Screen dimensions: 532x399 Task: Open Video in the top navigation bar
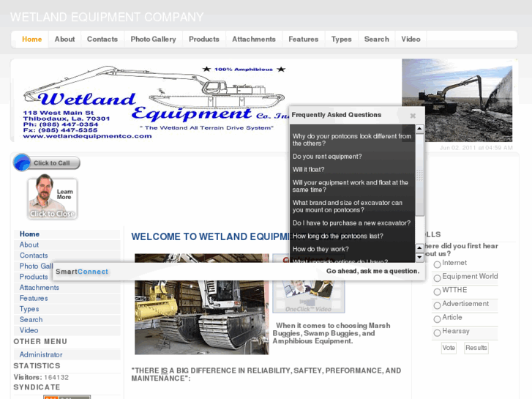pyautogui.click(x=411, y=39)
